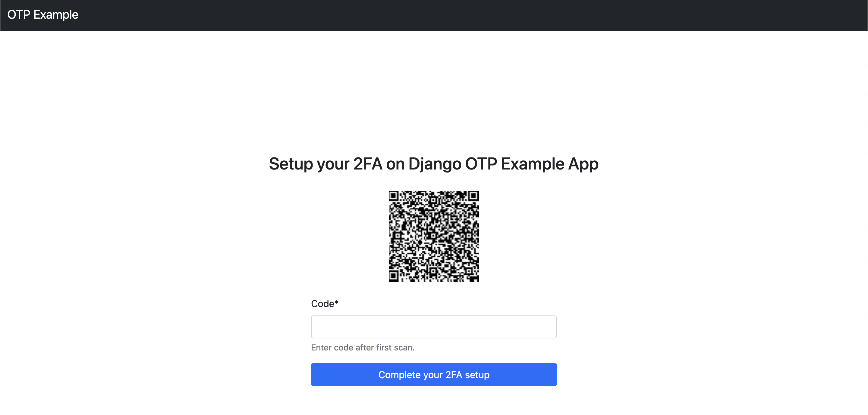Click the 'Enter code after first scan.' hint
Image resolution: width=868 pixels, height=415 pixels.
point(363,347)
